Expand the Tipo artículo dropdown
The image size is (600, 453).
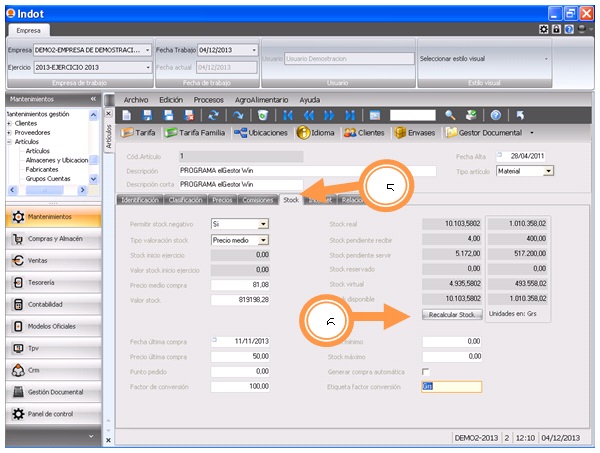coord(548,171)
